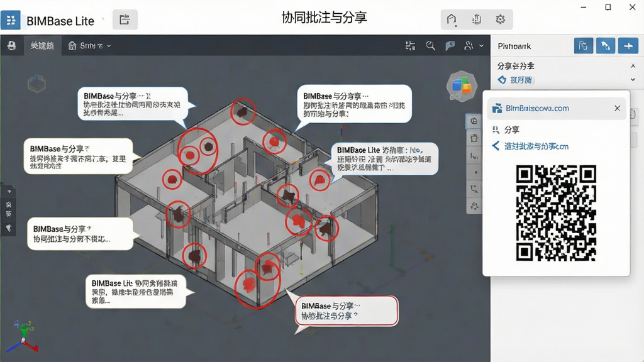
Task: Open the annotation bubble starting "BIMBase Lite 协同"
Action: point(136,292)
